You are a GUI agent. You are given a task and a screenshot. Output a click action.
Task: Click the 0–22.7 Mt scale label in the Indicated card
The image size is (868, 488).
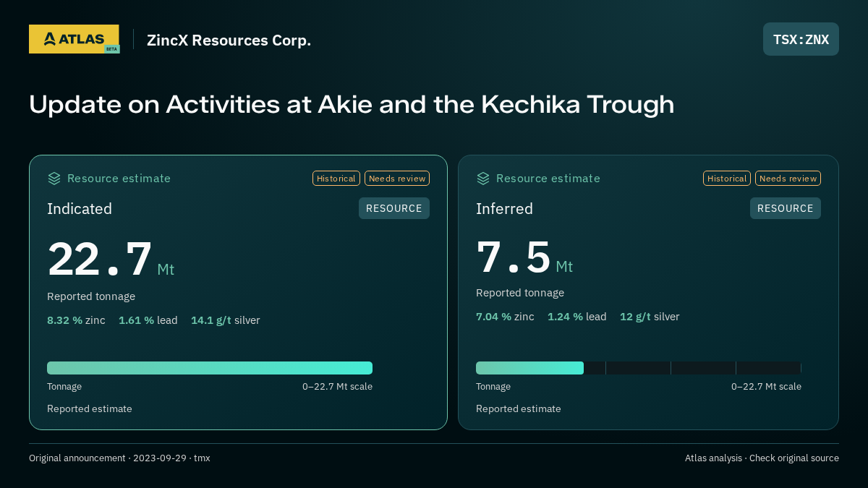pos(337,387)
